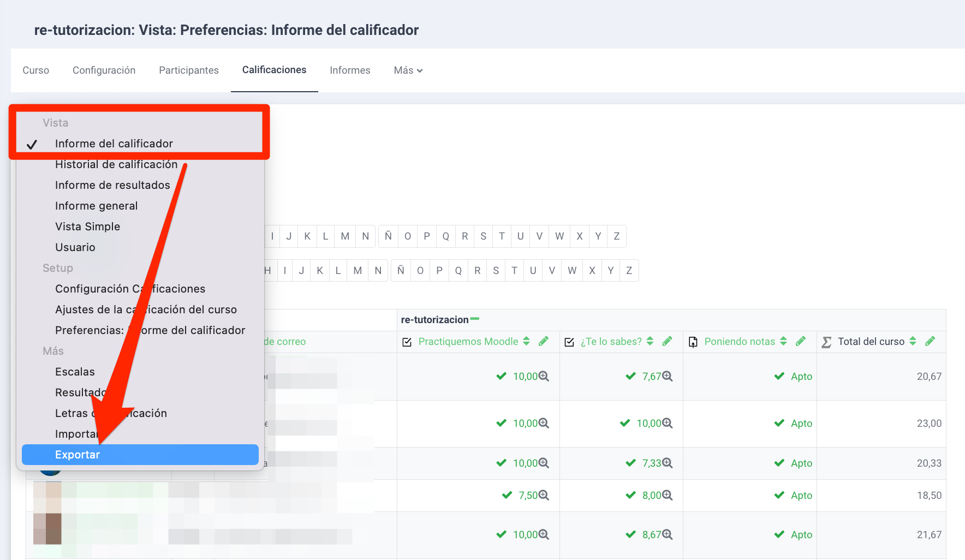Viewport: 965px width, 560px height.
Task: Click the 23,00 course total cell
Action: 881,424
